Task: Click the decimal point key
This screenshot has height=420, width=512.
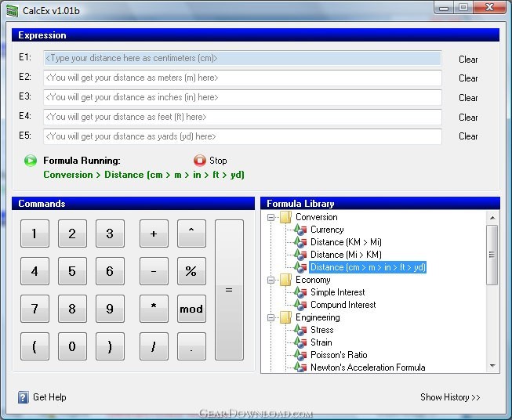Action: 191,346
